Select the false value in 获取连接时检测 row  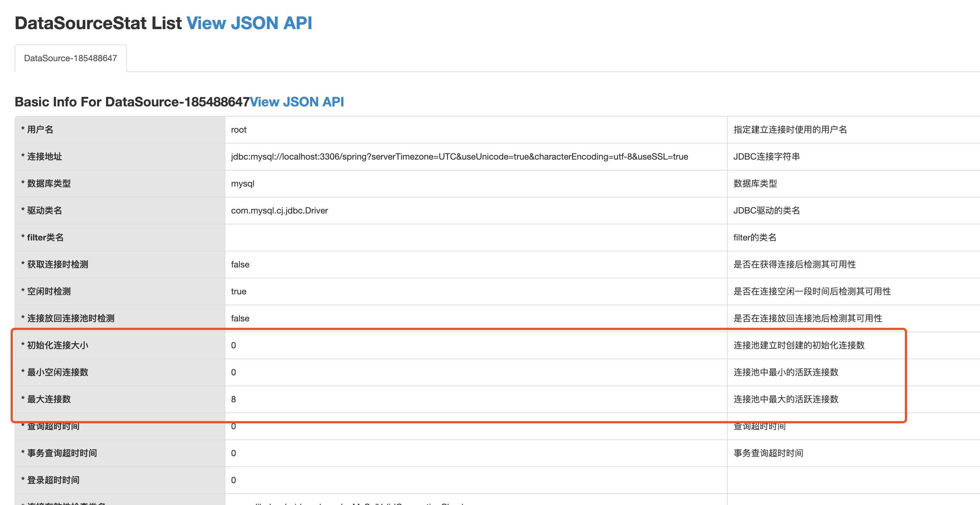click(240, 265)
